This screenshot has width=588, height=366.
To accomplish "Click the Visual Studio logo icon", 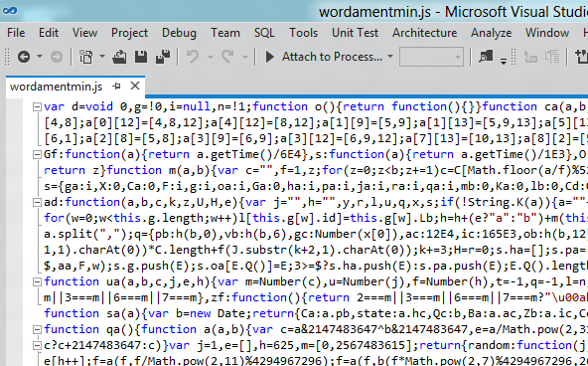I will [x=10, y=11].
